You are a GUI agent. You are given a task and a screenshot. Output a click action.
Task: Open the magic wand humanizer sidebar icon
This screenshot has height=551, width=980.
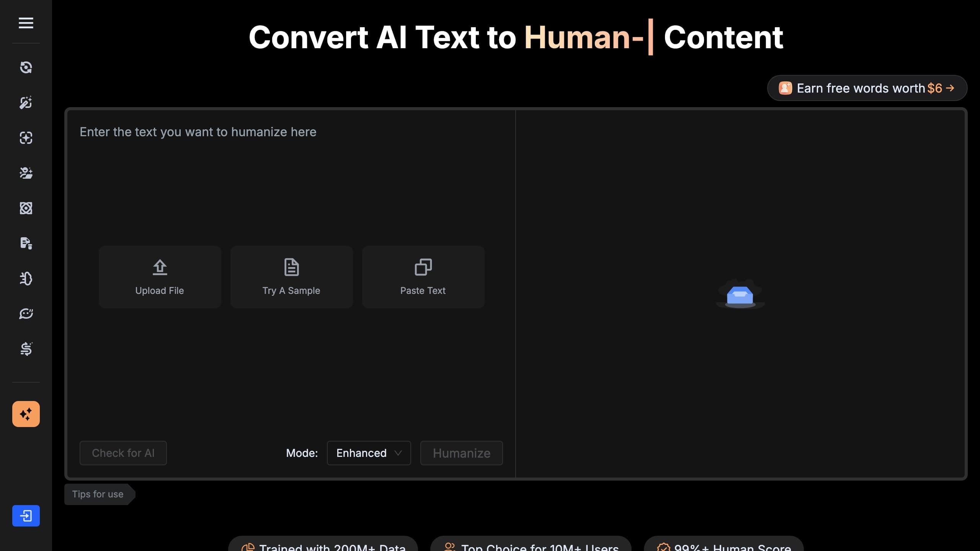[26, 103]
